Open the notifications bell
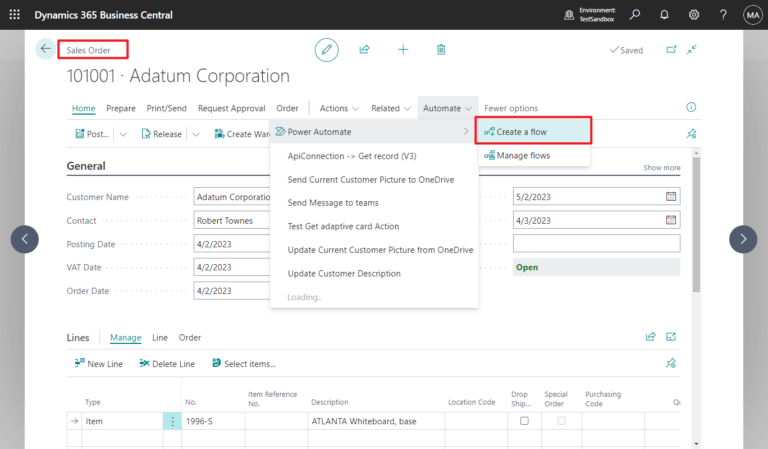 point(665,15)
